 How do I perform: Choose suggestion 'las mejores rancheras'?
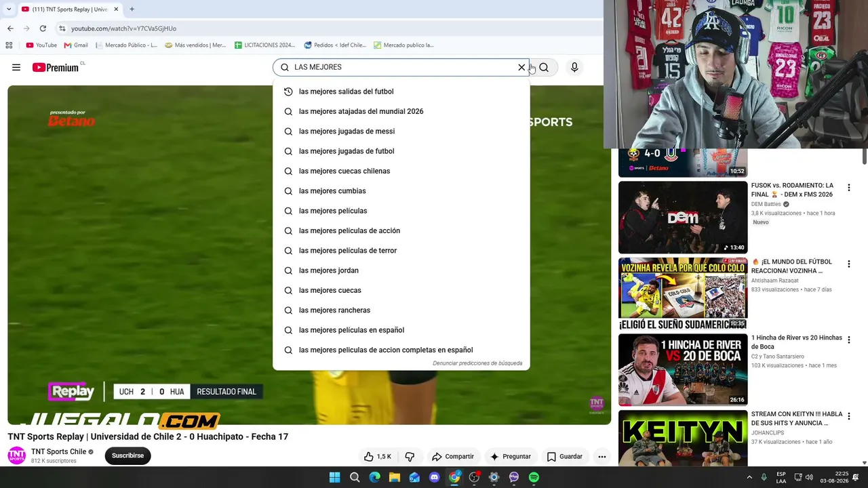tap(401, 310)
